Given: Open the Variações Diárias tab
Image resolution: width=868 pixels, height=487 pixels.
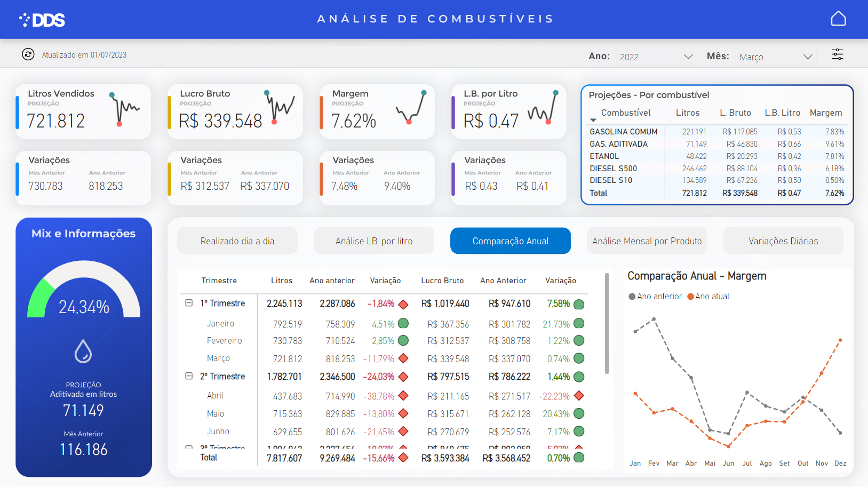Looking at the screenshot, I should tap(783, 241).
